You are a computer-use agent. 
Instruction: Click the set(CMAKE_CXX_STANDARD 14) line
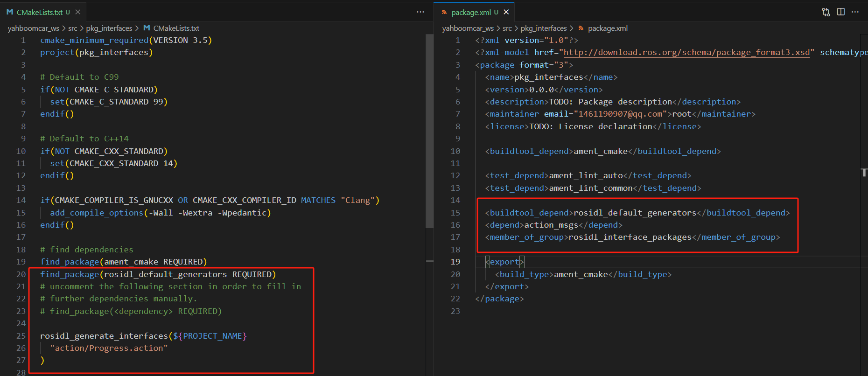[x=114, y=163]
